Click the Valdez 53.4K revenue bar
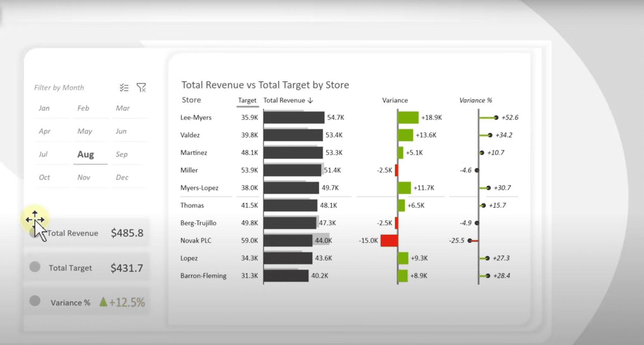644x345 pixels. pyautogui.click(x=293, y=135)
